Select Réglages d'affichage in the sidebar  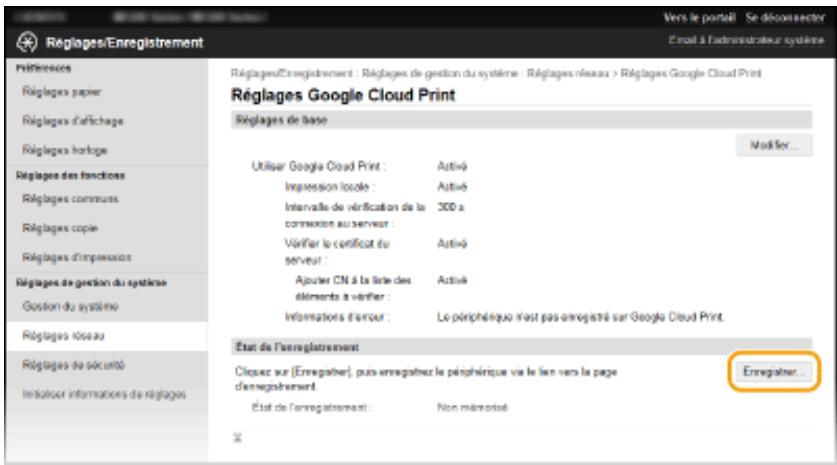click(x=73, y=121)
